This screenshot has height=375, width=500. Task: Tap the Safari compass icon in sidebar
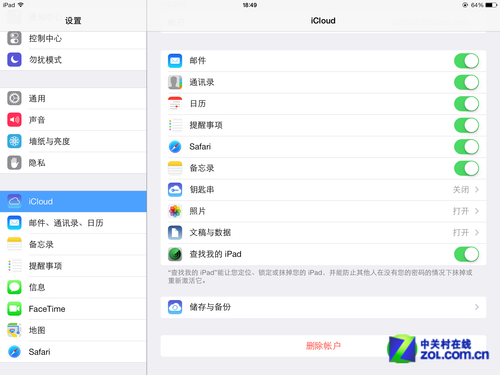coord(14,352)
